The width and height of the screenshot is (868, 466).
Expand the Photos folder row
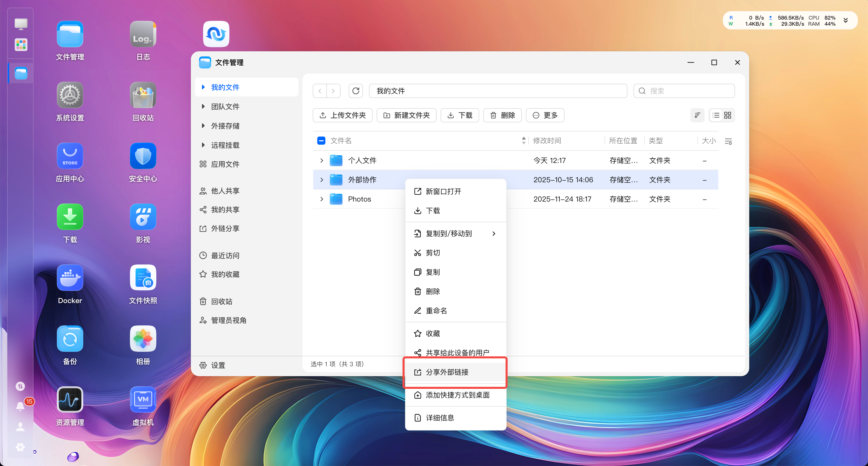pyautogui.click(x=322, y=199)
